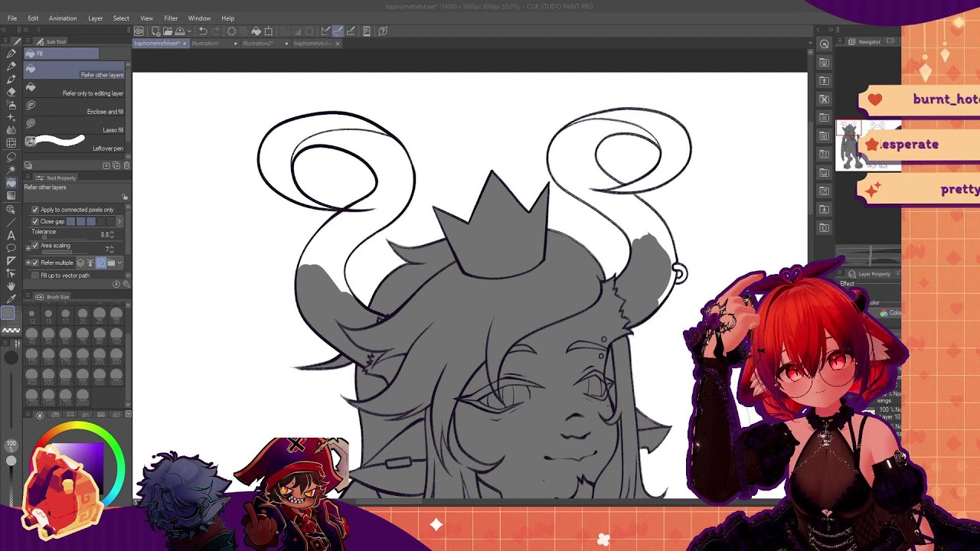Image resolution: width=980 pixels, height=551 pixels.
Task: Toggle Apply to connected pixels only checkbox
Action: pos(34,210)
